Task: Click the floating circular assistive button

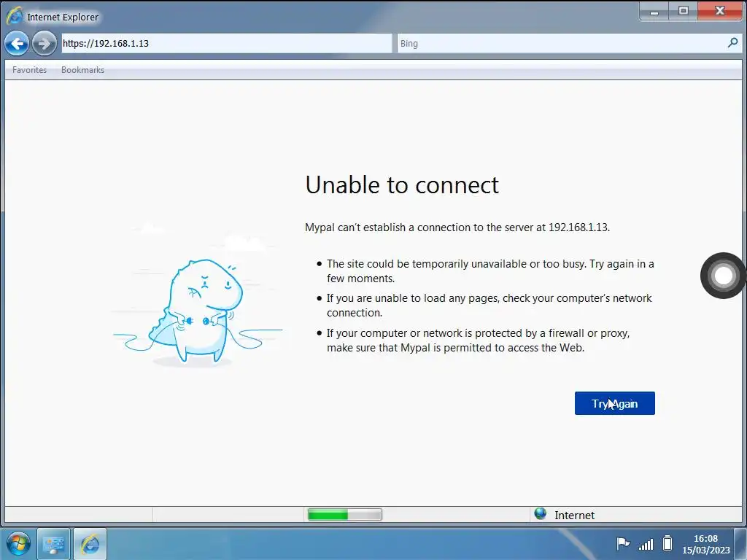Action: tap(723, 276)
